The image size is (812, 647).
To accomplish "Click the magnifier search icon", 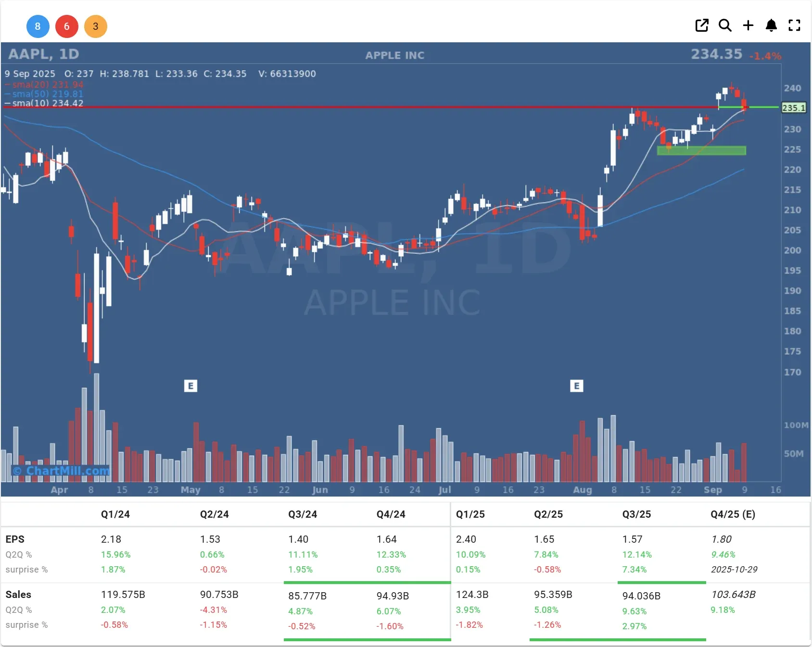I will pos(725,25).
